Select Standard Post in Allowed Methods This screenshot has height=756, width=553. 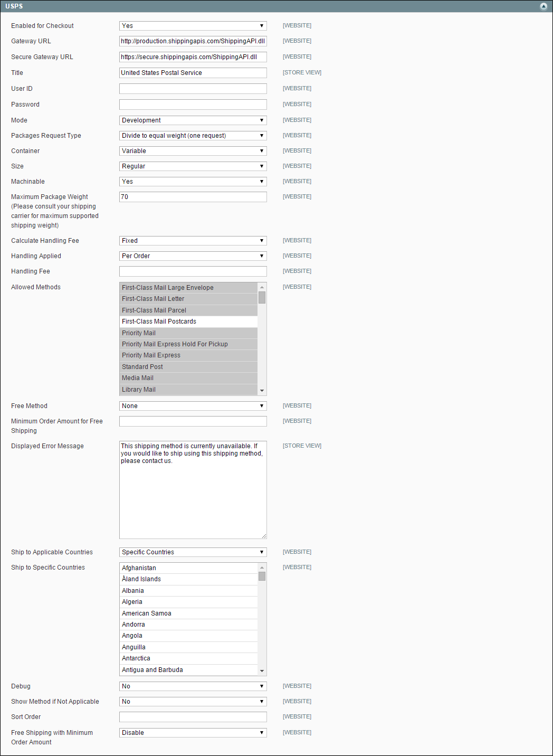[189, 367]
